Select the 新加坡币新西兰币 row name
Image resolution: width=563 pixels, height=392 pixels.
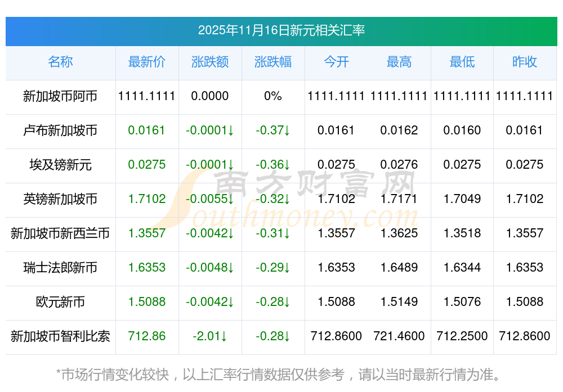pyautogui.click(x=60, y=233)
